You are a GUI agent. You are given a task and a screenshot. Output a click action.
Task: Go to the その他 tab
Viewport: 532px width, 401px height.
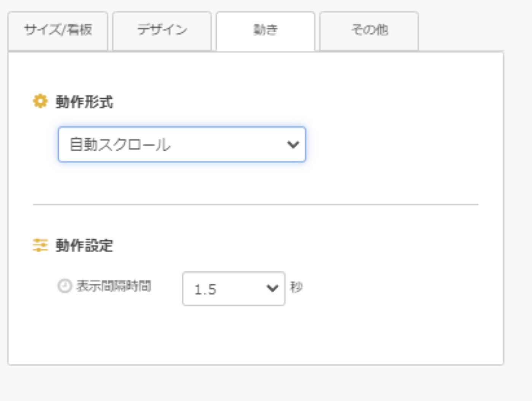pyautogui.click(x=369, y=31)
